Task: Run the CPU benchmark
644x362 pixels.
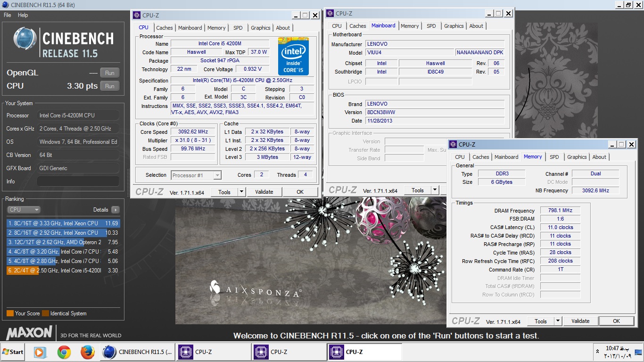Action: 110,86
